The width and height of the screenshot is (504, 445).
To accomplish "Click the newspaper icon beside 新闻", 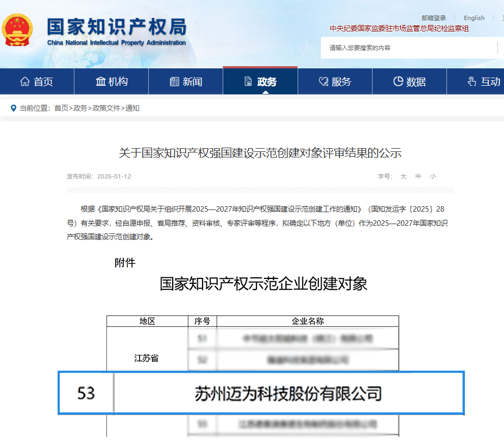I will pos(174,81).
